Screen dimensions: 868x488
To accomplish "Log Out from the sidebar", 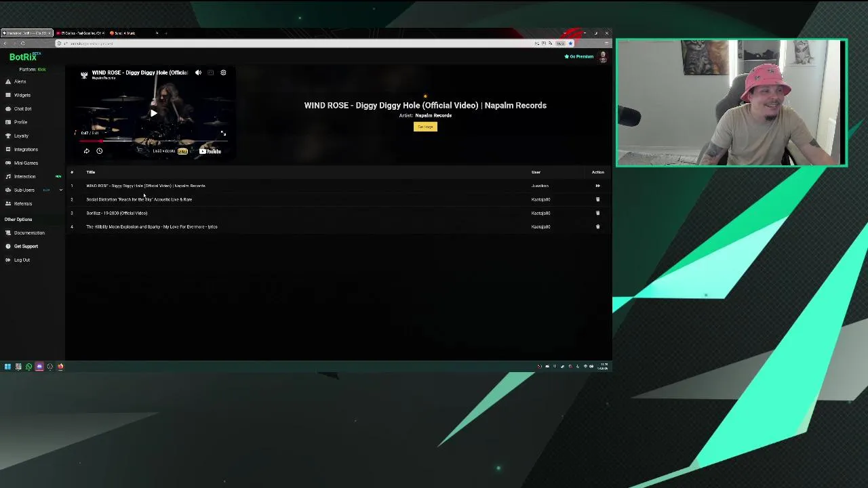I will tap(22, 260).
